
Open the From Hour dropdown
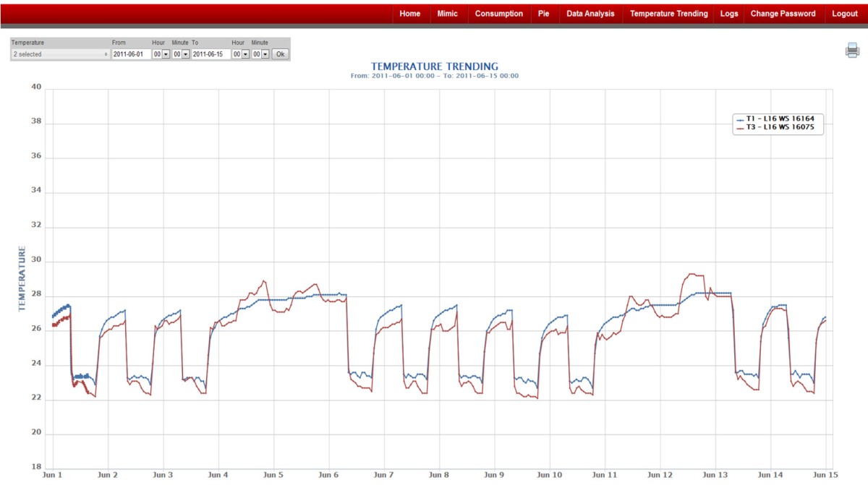tap(161, 54)
